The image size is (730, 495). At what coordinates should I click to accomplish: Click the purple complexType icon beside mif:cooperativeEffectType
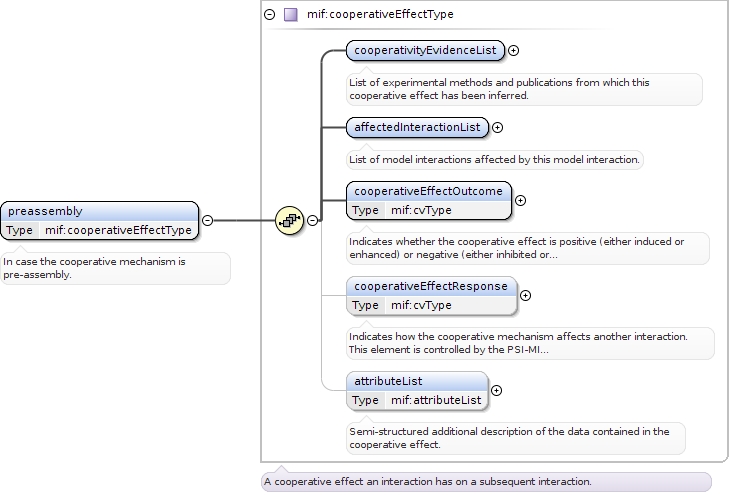click(x=291, y=15)
